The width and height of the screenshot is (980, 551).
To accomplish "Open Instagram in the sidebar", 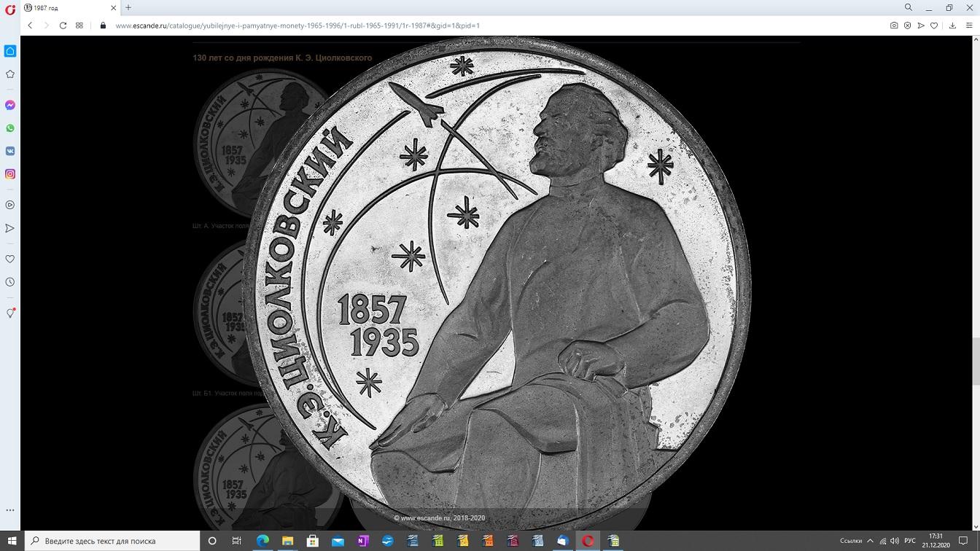I will click(x=10, y=174).
